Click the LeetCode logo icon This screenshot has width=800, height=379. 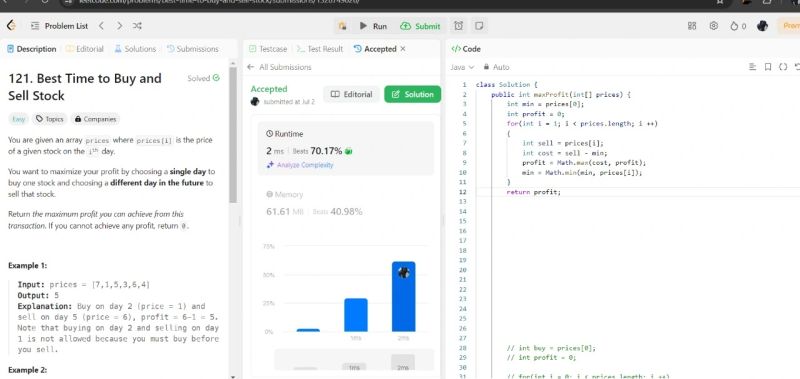coord(11,26)
